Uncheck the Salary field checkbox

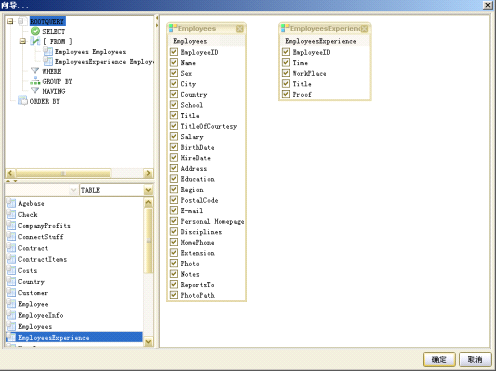pos(174,136)
